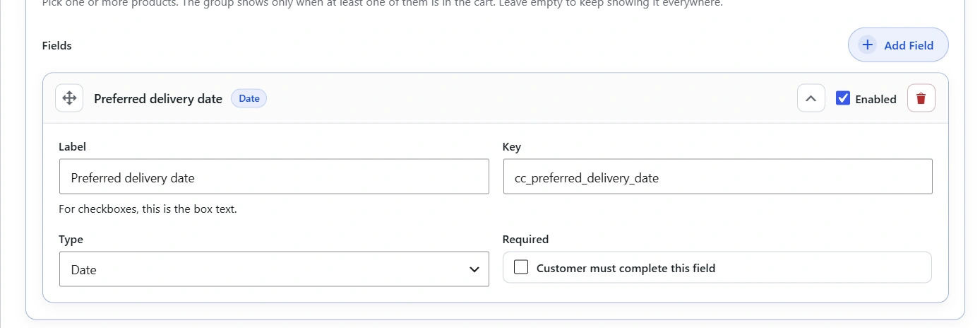Focus the Key input cc_preferred_delivery_date
The height and width of the screenshot is (328, 980).
click(717, 177)
